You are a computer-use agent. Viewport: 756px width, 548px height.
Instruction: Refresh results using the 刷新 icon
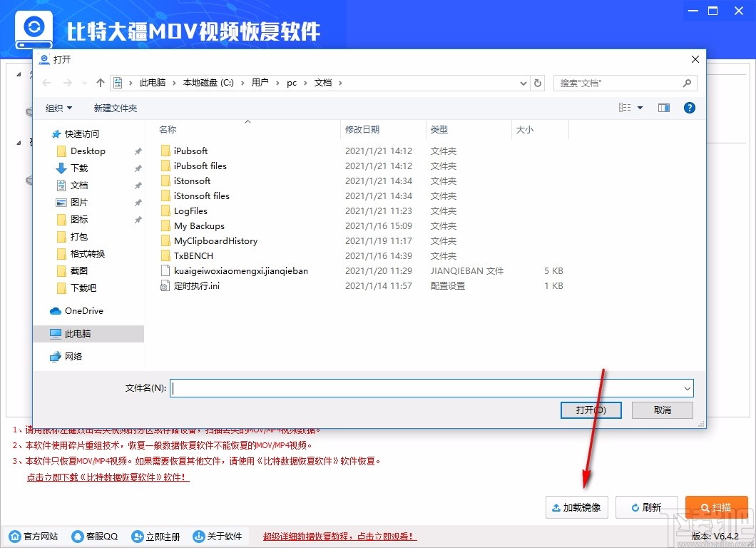[x=647, y=507]
